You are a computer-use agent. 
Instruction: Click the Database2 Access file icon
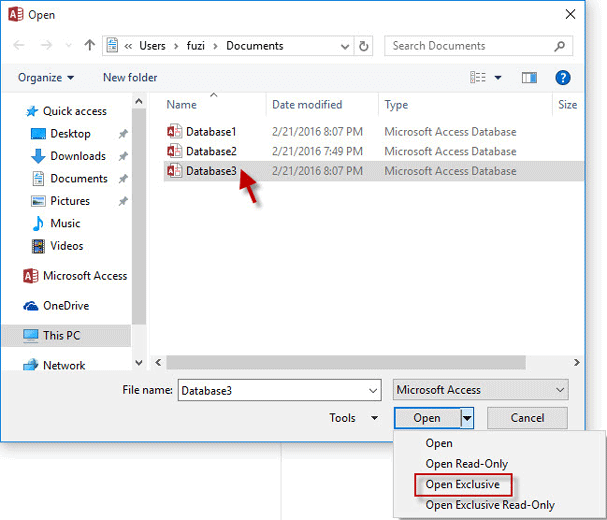tap(174, 151)
